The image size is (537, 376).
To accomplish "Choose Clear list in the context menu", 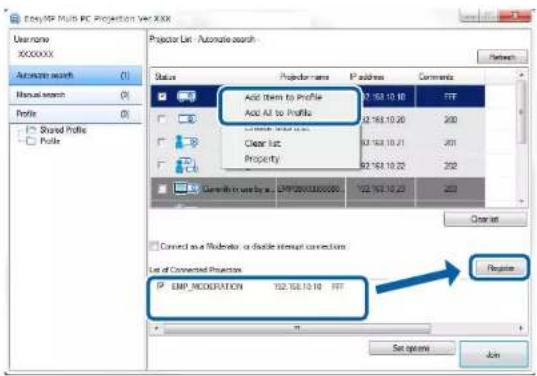I will click(x=263, y=143).
